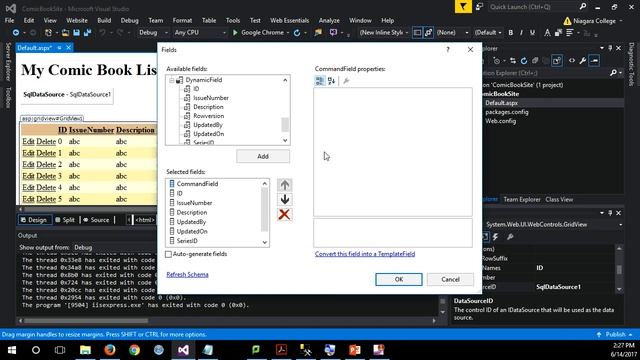
Task: Switch to Split view tab
Action: pos(65,220)
